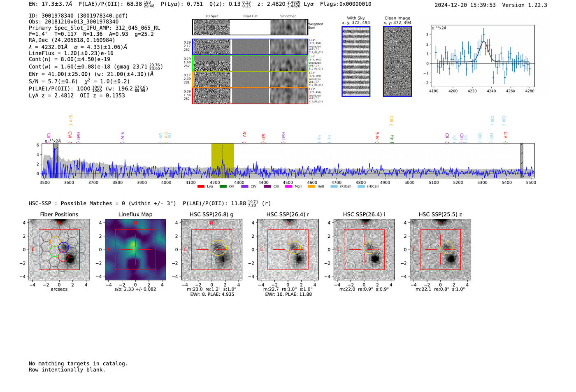Image resolution: width=576 pixels, height=392 pixels.
Task: Click the red Lyα legend swatch
Action: pyautogui.click(x=201, y=187)
